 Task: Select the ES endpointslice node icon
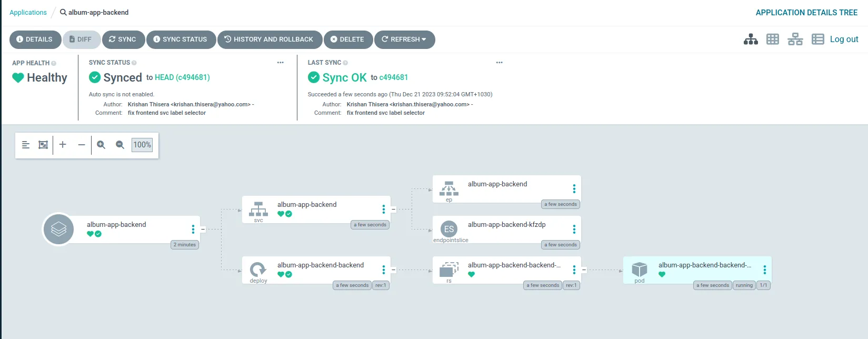coord(449,229)
